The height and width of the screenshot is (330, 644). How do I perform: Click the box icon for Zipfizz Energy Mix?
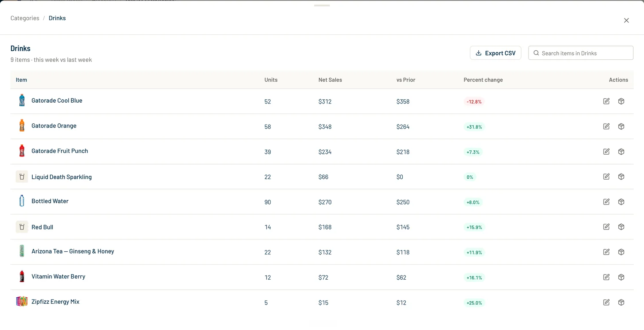click(621, 302)
